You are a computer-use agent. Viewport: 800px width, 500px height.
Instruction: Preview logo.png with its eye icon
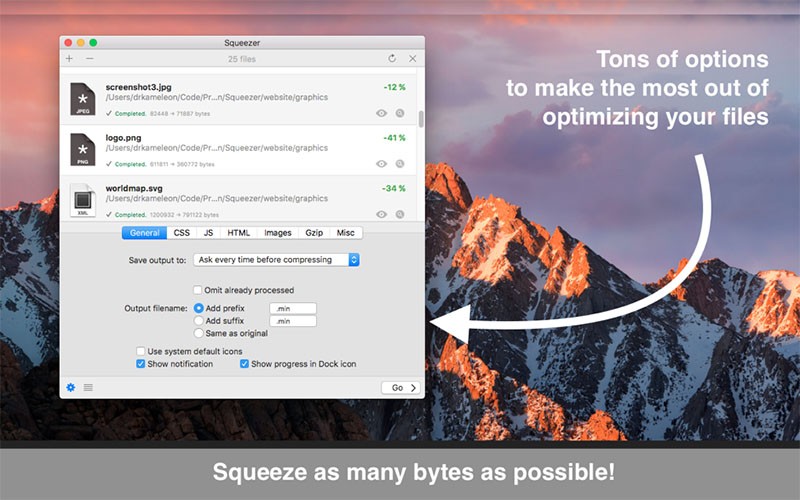(381, 164)
